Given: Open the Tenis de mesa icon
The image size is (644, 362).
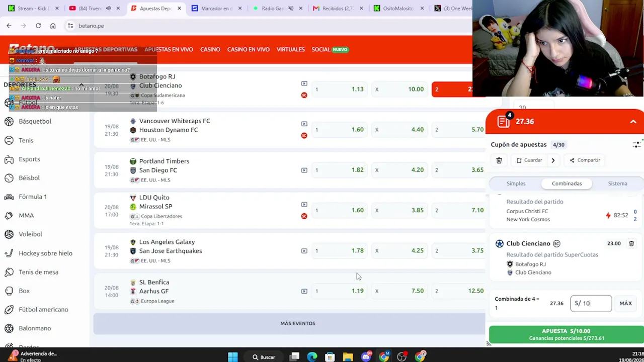Looking at the screenshot, I should pos(9,272).
